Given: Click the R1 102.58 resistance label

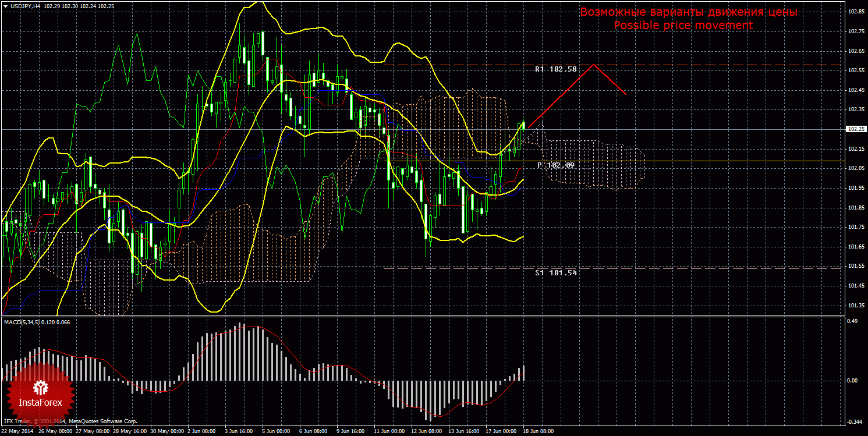Looking at the screenshot, I should [556, 69].
